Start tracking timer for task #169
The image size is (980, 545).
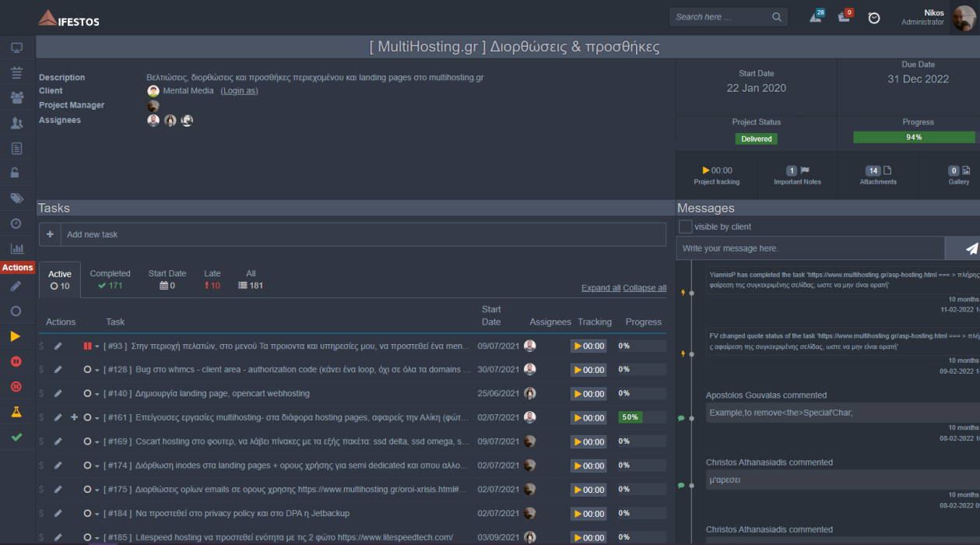pyautogui.click(x=588, y=441)
